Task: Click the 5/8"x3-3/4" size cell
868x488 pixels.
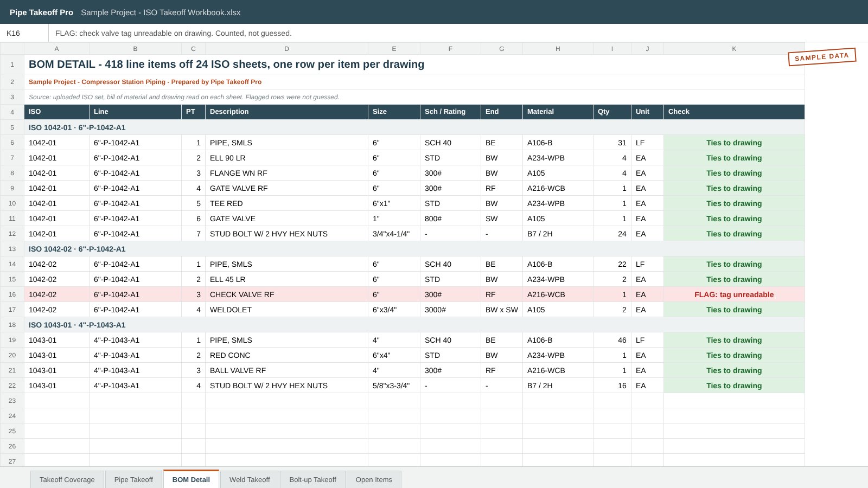Action: [394, 386]
